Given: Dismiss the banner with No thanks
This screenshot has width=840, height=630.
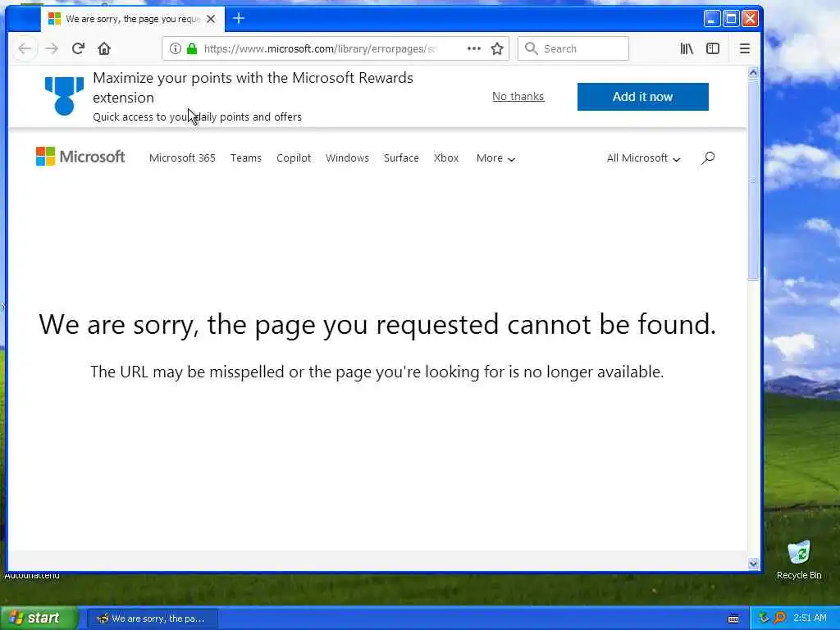Looking at the screenshot, I should coord(518,97).
